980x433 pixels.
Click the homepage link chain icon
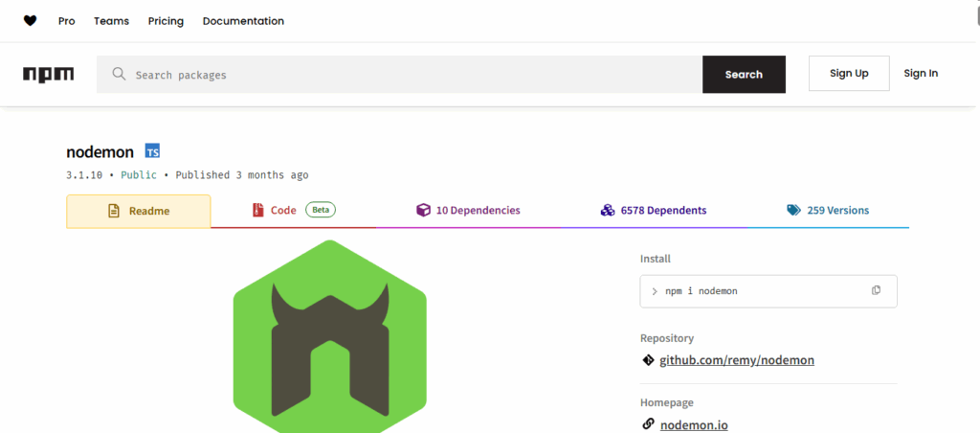coord(648,424)
